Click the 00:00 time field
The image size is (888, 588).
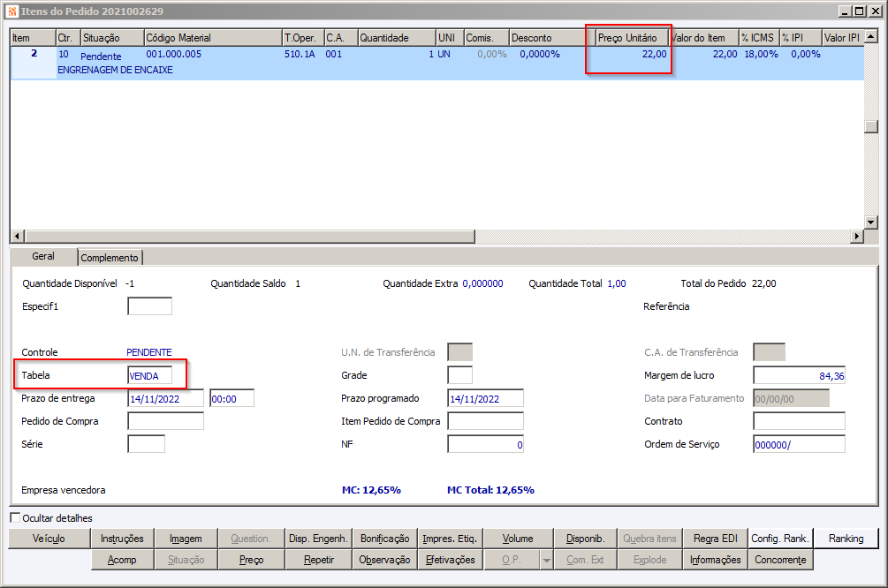pos(231,399)
